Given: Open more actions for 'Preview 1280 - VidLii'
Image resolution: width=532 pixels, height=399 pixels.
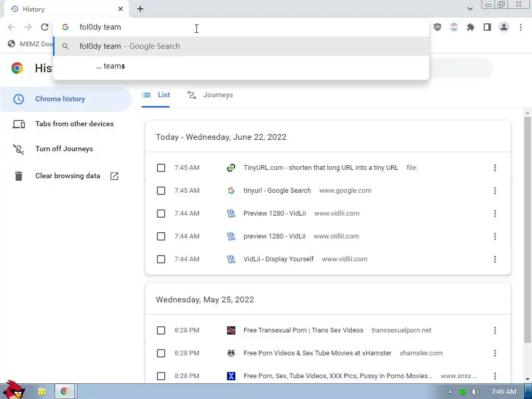Looking at the screenshot, I should pos(495,214).
